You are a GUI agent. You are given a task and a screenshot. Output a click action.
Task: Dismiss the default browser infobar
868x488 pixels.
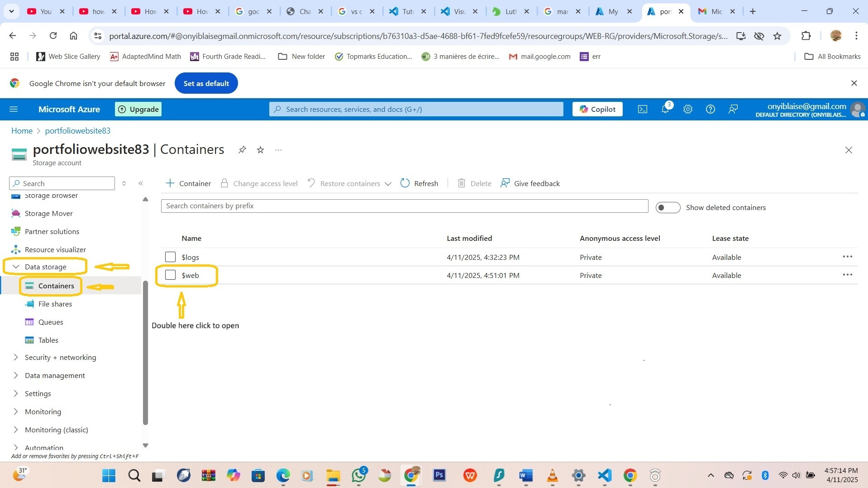click(x=854, y=83)
